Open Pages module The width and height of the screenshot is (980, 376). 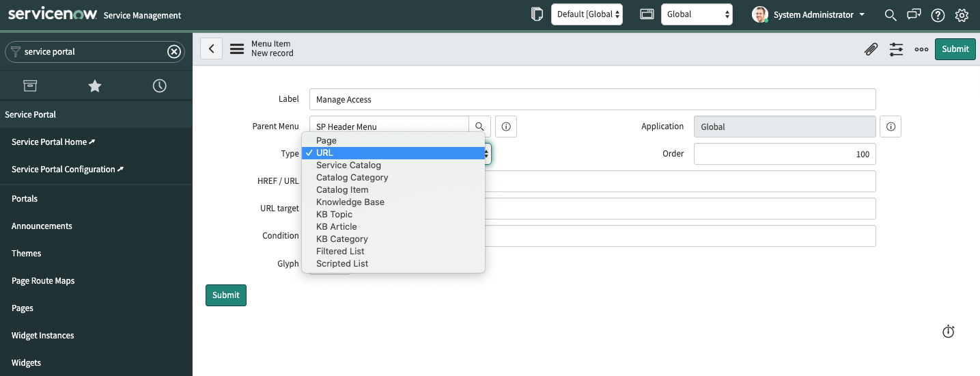pyautogui.click(x=23, y=308)
